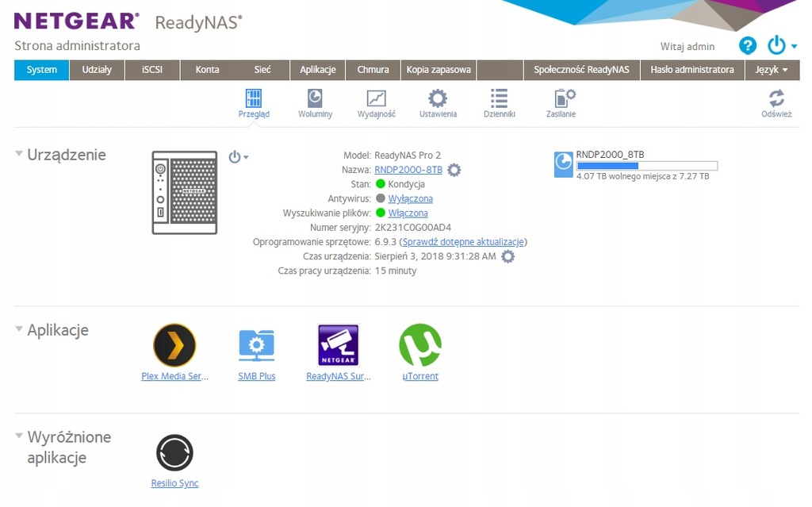Open the Język language dropdown
812x507 pixels.
(772, 70)
